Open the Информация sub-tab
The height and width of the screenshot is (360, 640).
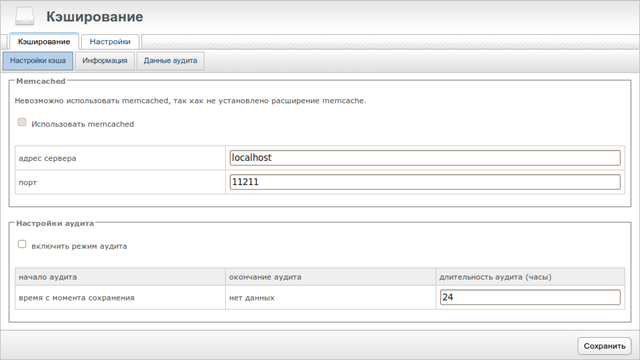tap(105, 61)
